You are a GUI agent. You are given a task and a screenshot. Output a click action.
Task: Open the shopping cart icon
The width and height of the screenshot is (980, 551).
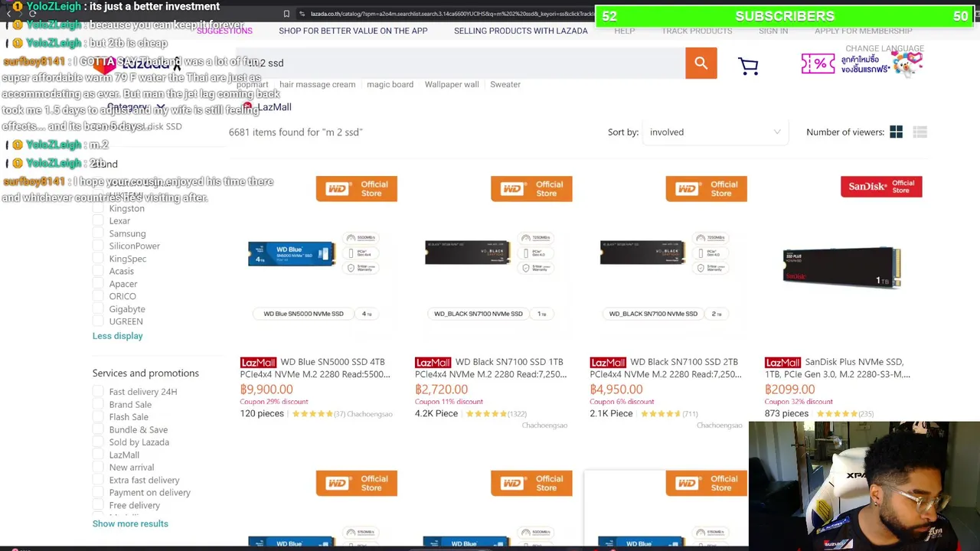pos(748,66)
